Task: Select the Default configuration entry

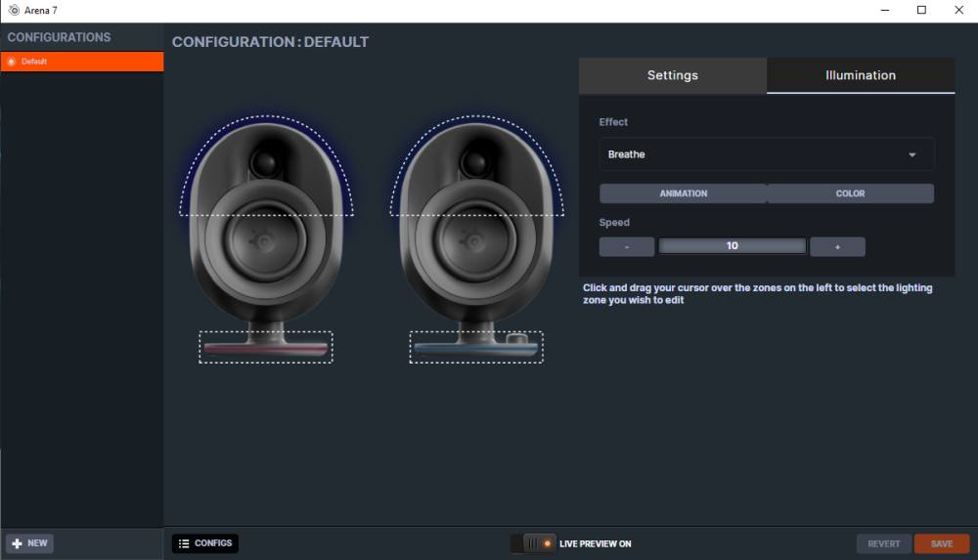Action: pos(82,62)
